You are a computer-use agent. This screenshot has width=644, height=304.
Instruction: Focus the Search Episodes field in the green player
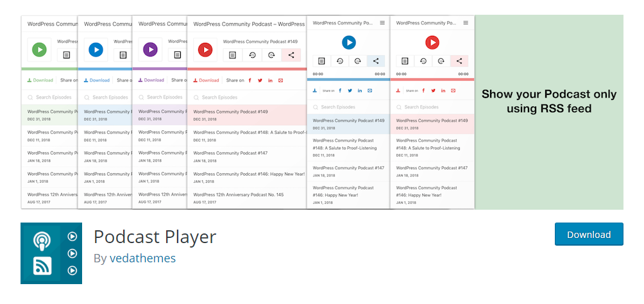[49, 97]
